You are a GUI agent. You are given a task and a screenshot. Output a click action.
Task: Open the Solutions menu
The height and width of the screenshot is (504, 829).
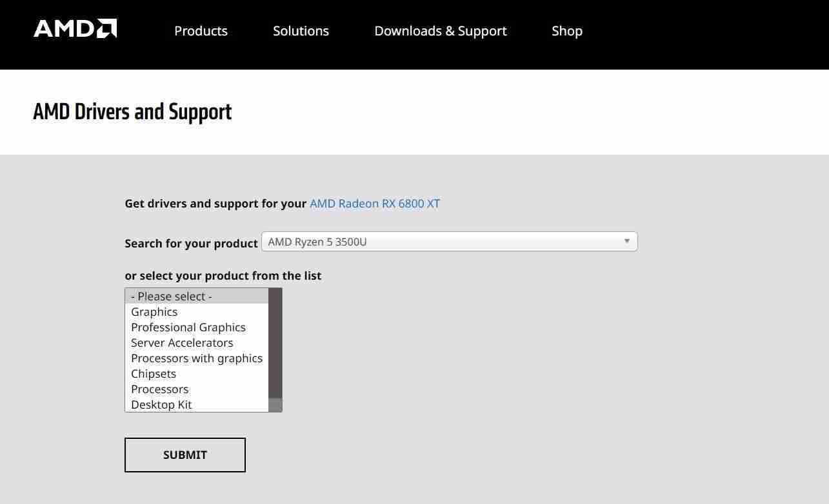pyautogui.click(x=301, y=31)
